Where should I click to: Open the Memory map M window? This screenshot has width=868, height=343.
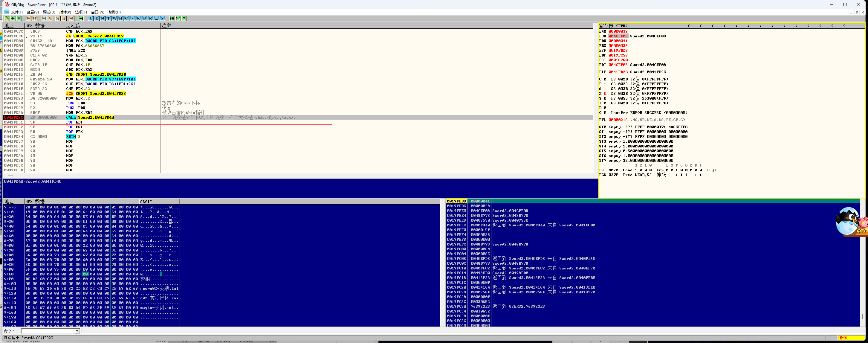pyautogui.click(x=103, y=18)
